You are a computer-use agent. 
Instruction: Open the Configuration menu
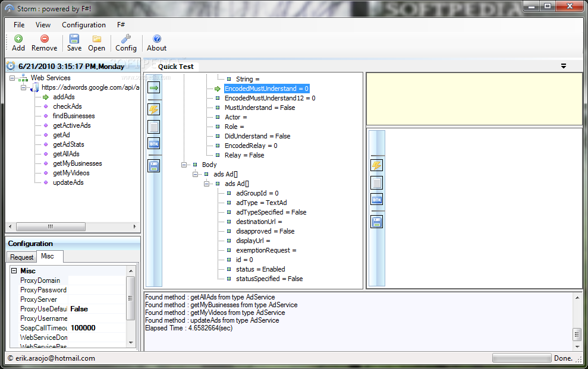(x=84, y=25)
